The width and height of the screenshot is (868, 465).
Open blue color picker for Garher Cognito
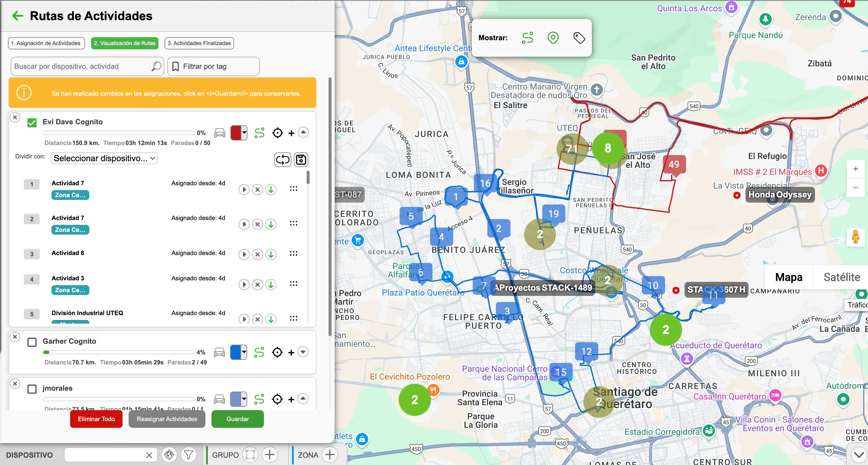[x=239, y=352]
